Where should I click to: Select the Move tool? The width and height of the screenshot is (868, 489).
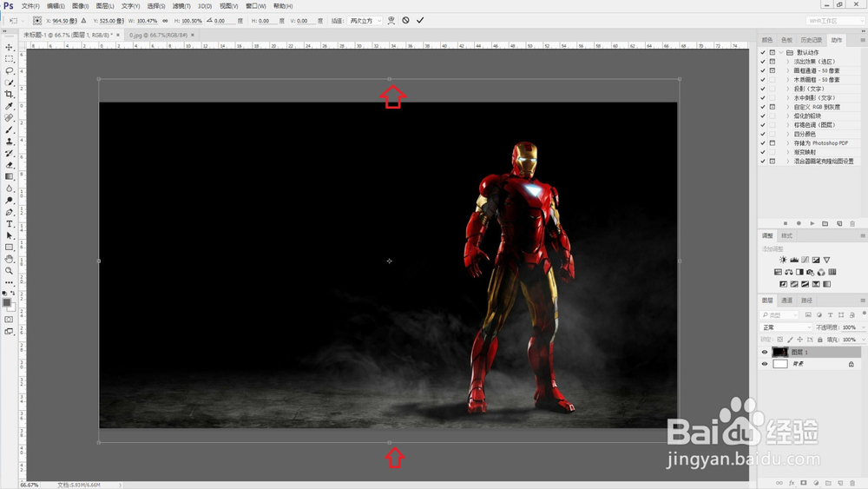[9, 47]
